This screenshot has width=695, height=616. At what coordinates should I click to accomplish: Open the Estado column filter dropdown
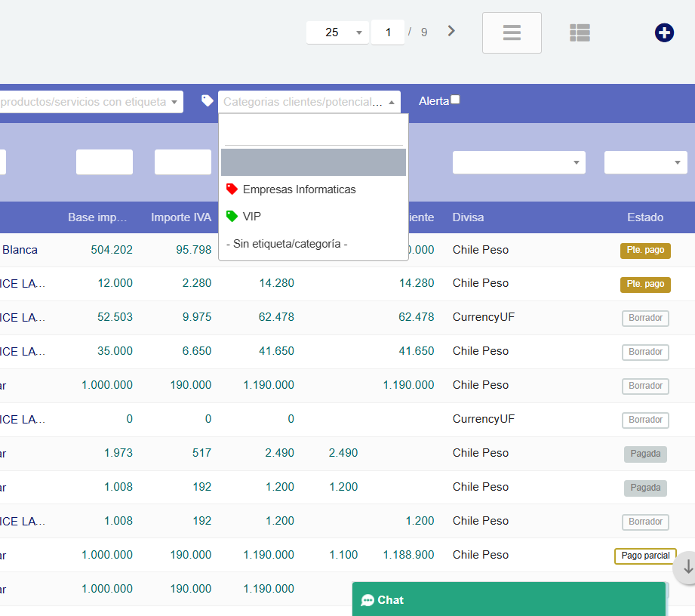(645, 162)
